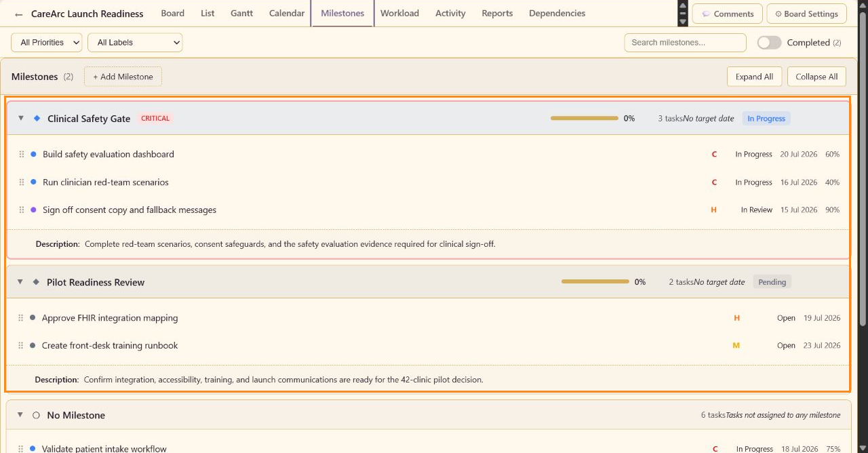Image resolution: width=868 pixels, height=453 pixels.
Task: Open task Approve FHIR integration mapping
Action: click(x=110, y=318)
